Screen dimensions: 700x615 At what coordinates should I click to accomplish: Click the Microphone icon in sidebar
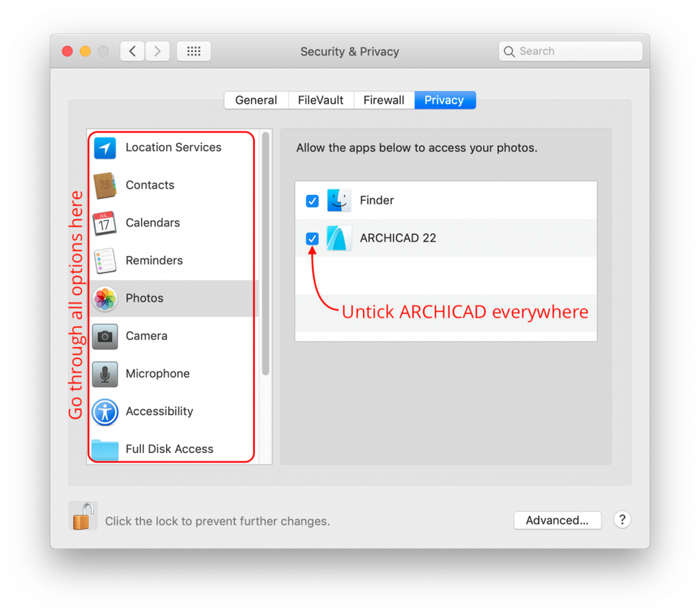(x=105, y=374)
